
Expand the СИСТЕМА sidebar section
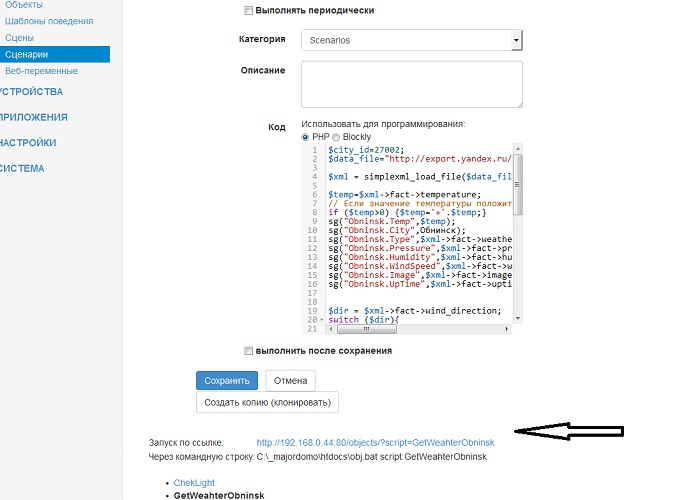pos(22,168)
